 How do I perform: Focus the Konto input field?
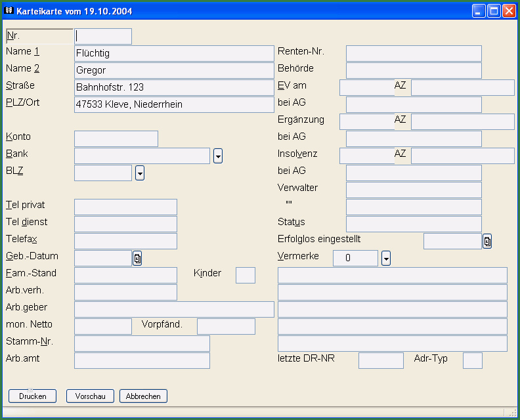116,138
